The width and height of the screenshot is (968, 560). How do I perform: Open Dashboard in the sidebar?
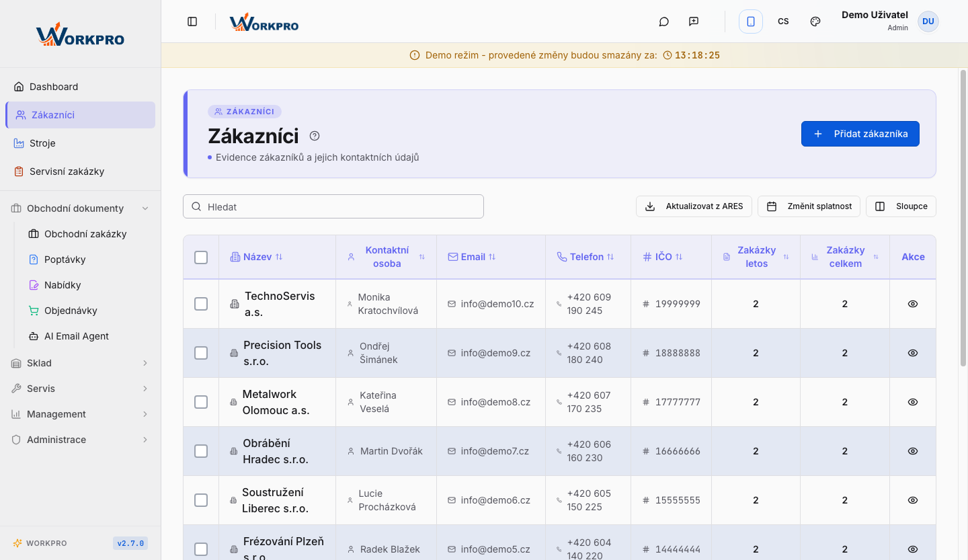pos(80,87)
